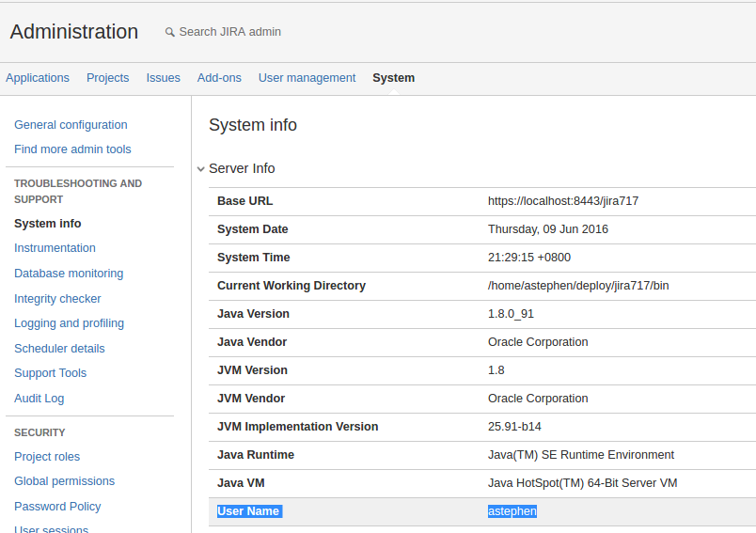756x533 pixels.
Task: Select System info in the sidebar
Action: [x=48, y=224]
